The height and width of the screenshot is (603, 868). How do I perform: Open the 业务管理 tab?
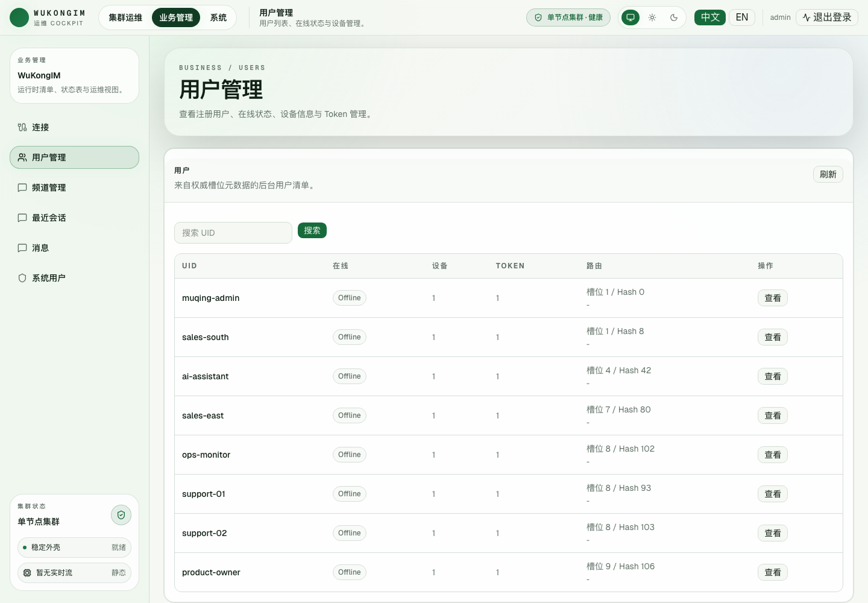coord(176,17)
